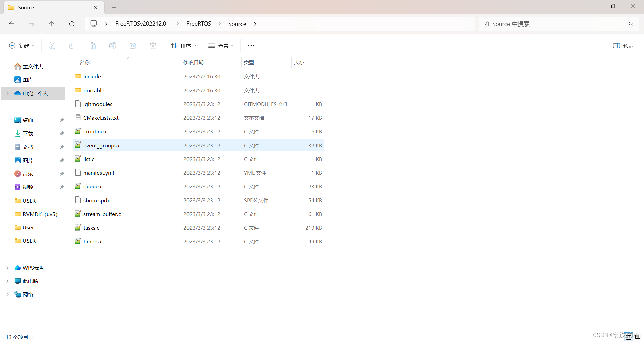Image resolution: width=644 pixels, height=341 pixels.
Task: Refresh the current folder view
Action: tap(72, 24)
